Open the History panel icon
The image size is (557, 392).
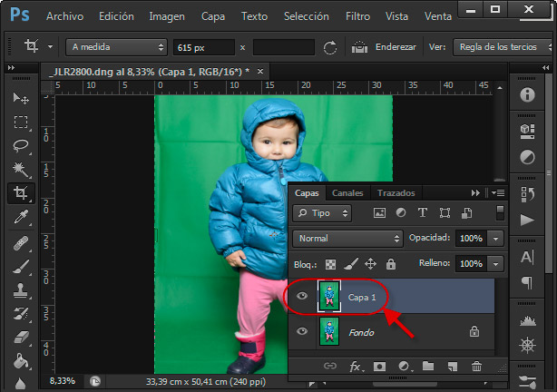(x=527, y=194)
